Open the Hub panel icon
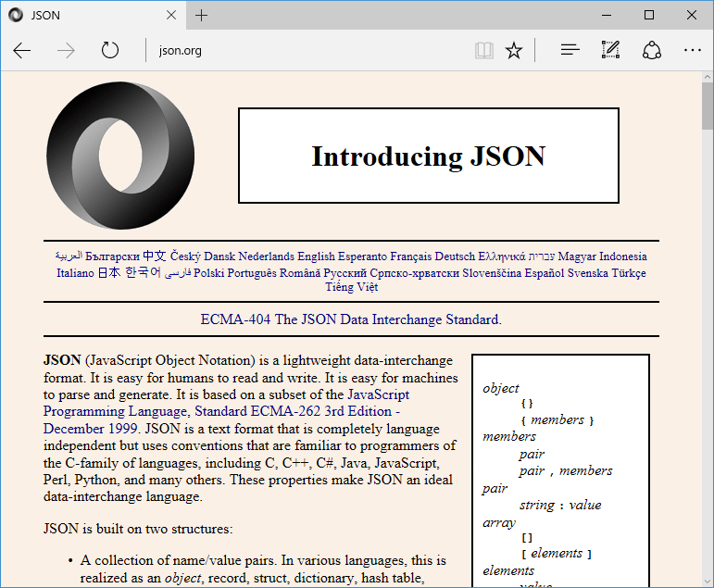The width and height of the screenshot is (714, 588). pyautogui.click(x=570, y=50)
